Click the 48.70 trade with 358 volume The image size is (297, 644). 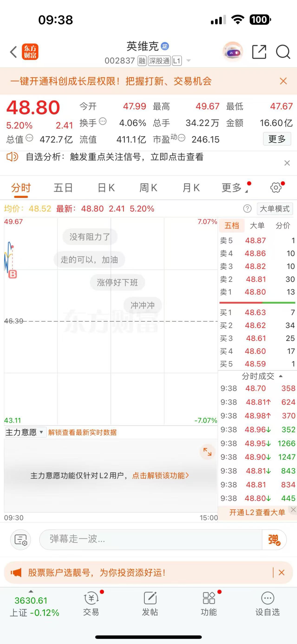click(x=258, y=388)
